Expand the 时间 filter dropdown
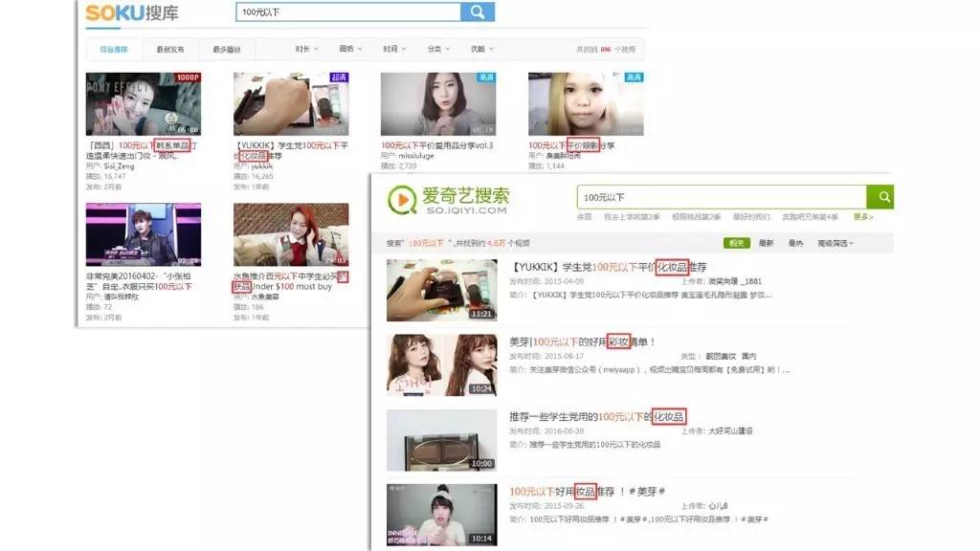Screen dimensions: 980x551 pos(394,49)
